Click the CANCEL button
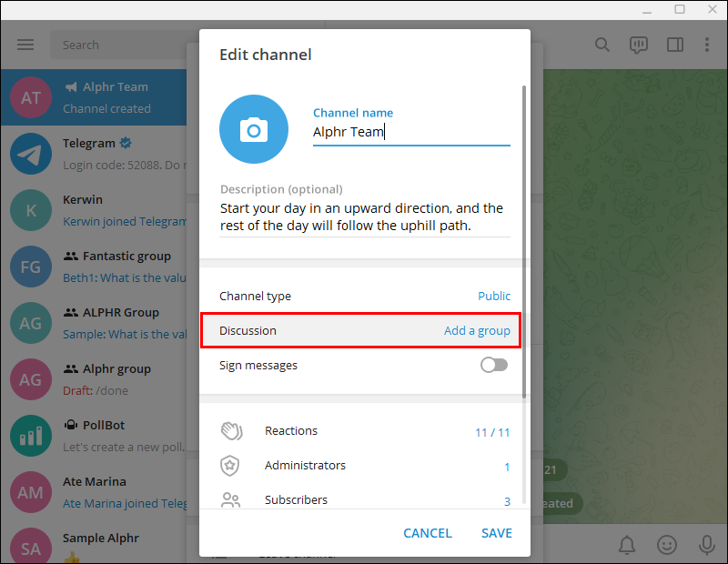Screen dimensions: 728x564 [x=428, y=533]
